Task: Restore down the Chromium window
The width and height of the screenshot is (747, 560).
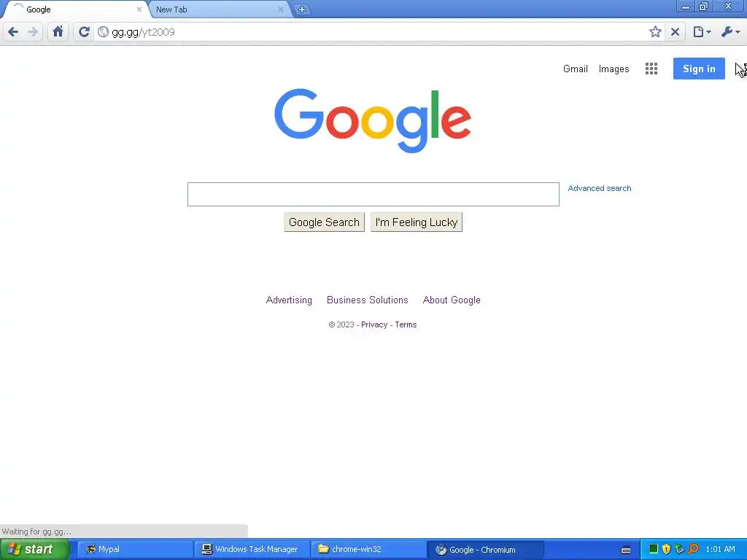Action: pos(703,7)
